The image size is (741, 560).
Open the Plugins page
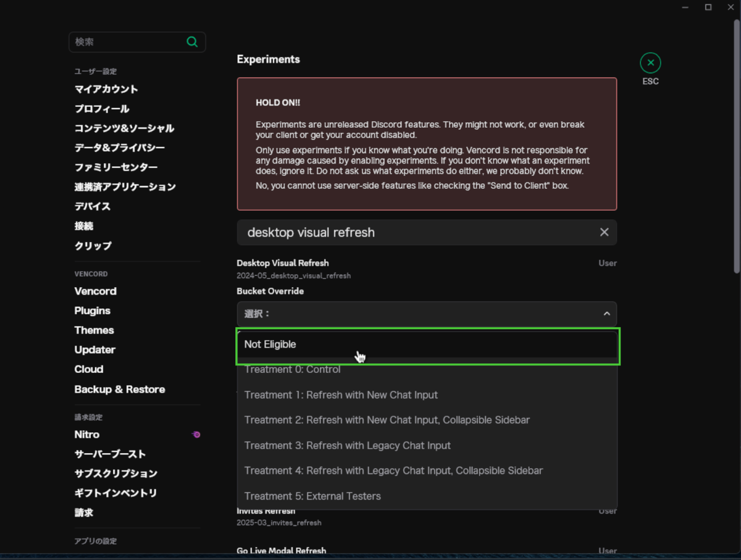pos(93,311)
